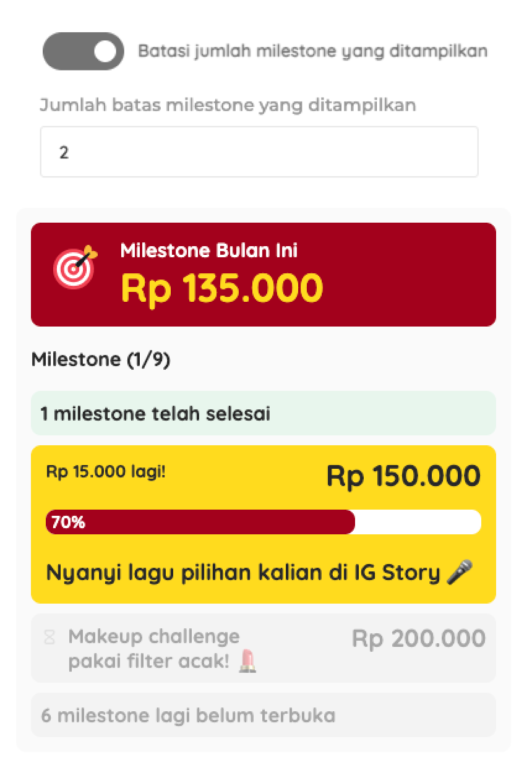Expand the 1 milestone telah selesai banner
This screenshot has height=778, width=532.
click(x=263, y=413)
